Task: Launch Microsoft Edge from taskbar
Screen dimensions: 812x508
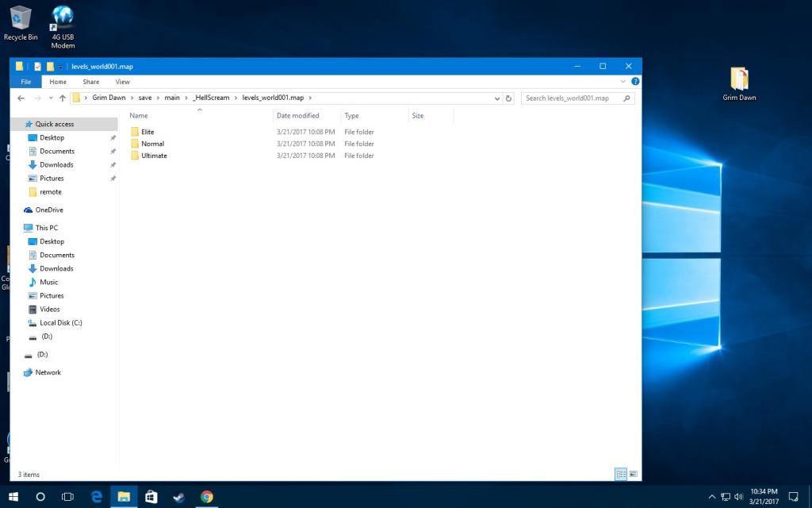Action: pyautogui.click(x=96, y=497)
